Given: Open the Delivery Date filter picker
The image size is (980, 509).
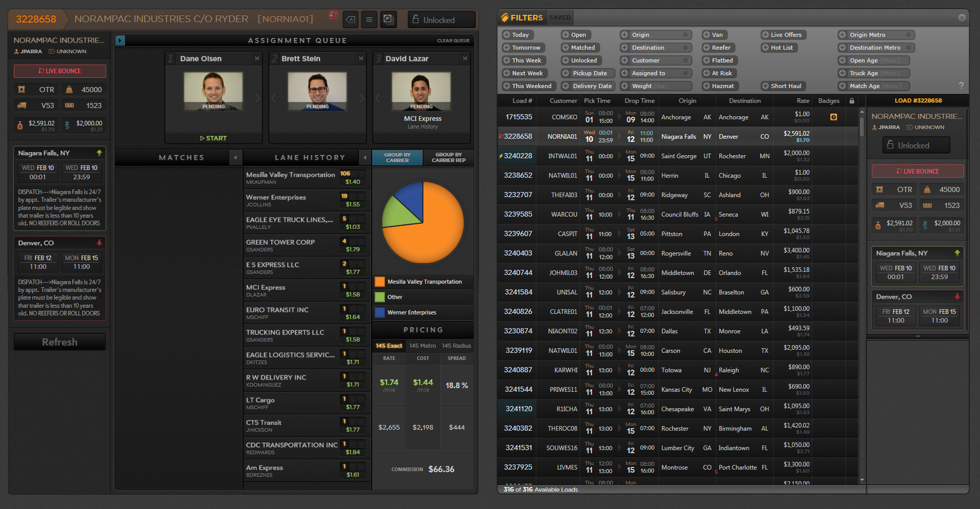Looking at the screenshot, I should click(588, 86).
